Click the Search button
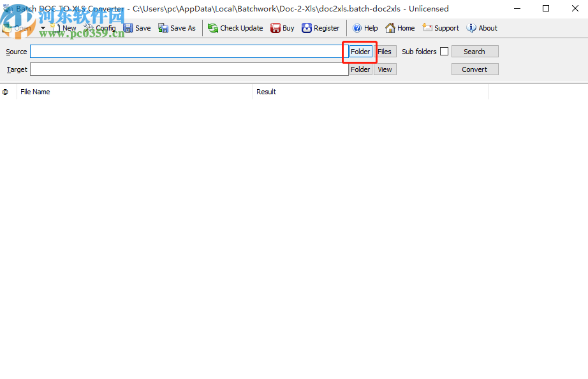This screenshot has width=588, height=379. pyautogui.click(x=474, y=51)
